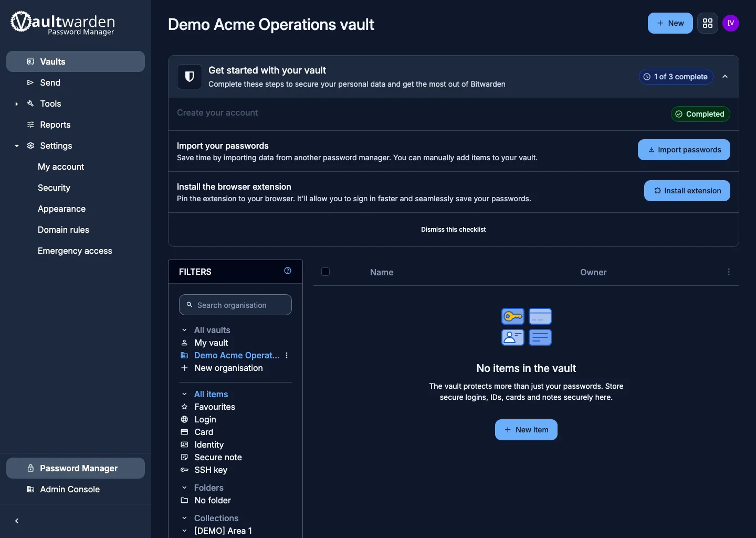Screen dimensions: 756x538
Task: Open Domain rules settings
Action: 64,230
